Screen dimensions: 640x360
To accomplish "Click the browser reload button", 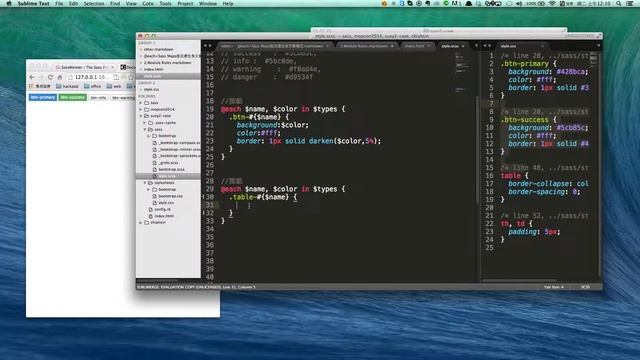I will pyautogui.click(x=51, y=77).
